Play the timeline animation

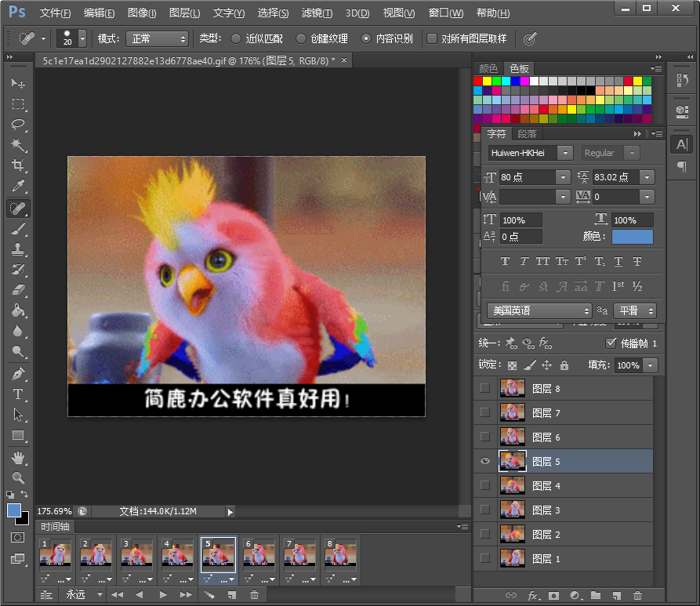[163, 595]
